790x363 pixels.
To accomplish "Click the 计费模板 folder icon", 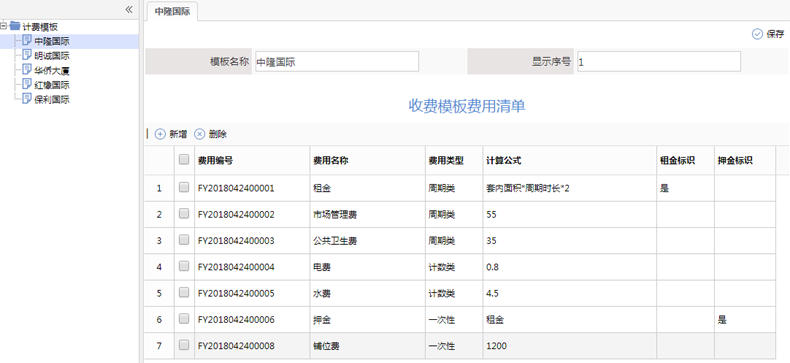I will 15,25.
